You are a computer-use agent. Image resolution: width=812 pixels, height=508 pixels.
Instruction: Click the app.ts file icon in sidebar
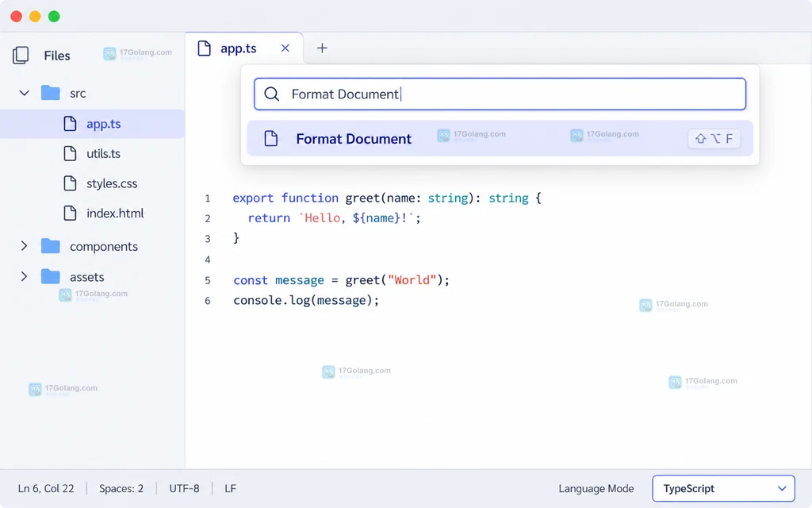coord(70,123)
